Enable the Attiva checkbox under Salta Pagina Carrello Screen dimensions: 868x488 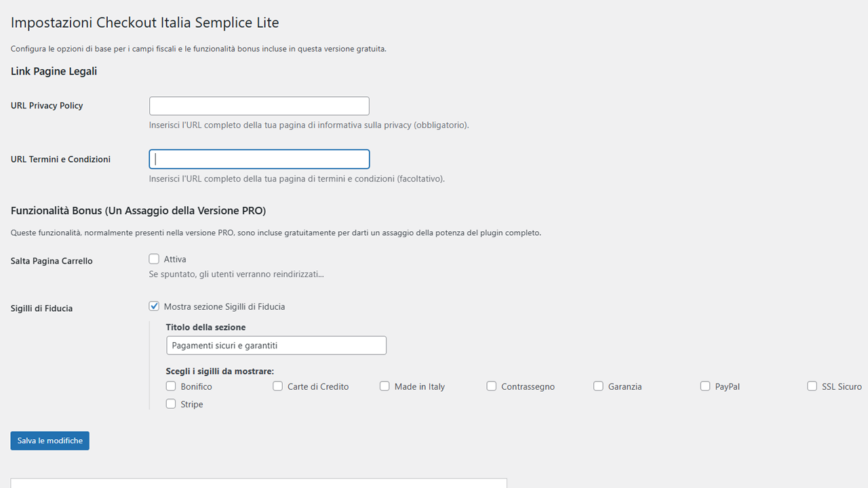[154, 258]
